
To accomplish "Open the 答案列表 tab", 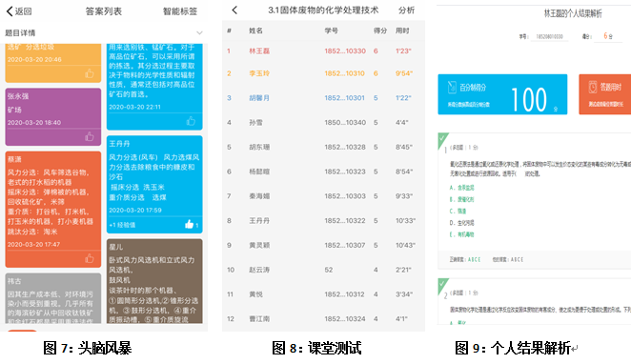I will click(x=104, y=11).
